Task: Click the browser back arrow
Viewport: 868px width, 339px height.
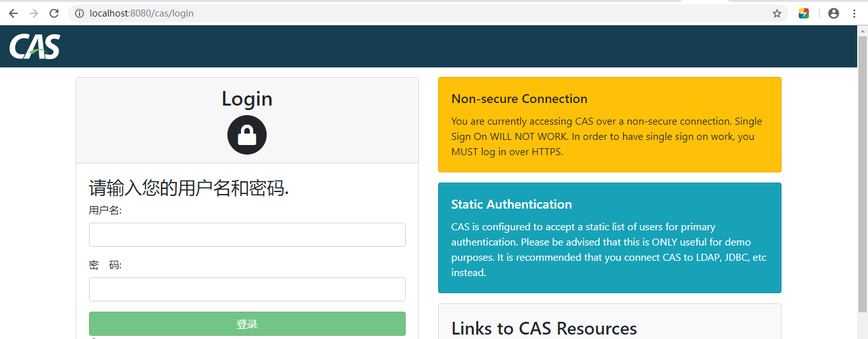Action: coord(13,13)
